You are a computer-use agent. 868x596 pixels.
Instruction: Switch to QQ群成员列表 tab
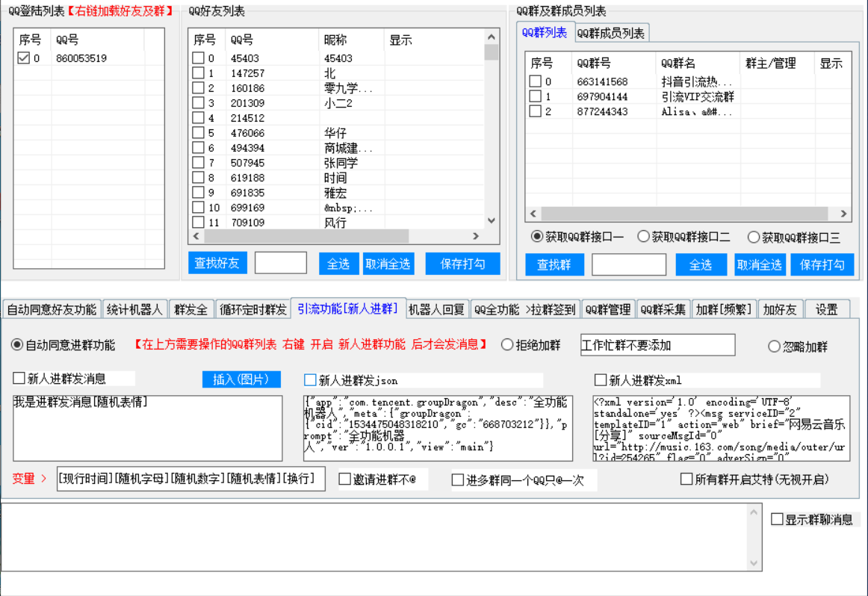[x=610, y=33]
